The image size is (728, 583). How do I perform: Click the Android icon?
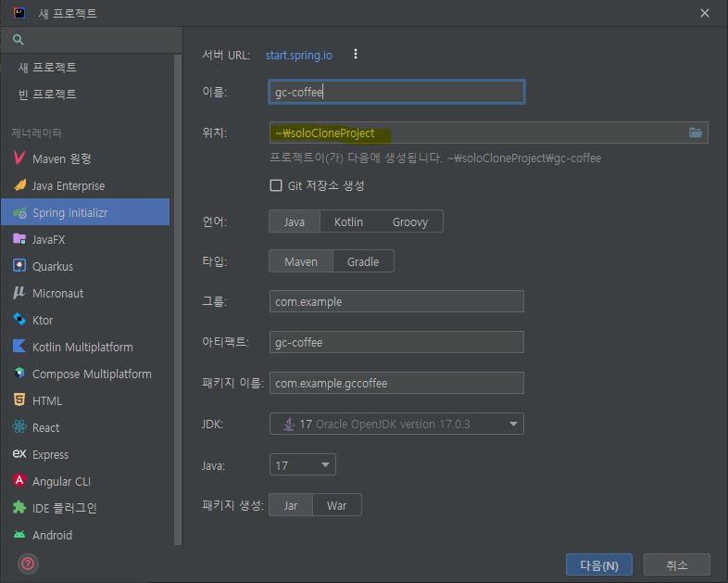click(19, 534)
